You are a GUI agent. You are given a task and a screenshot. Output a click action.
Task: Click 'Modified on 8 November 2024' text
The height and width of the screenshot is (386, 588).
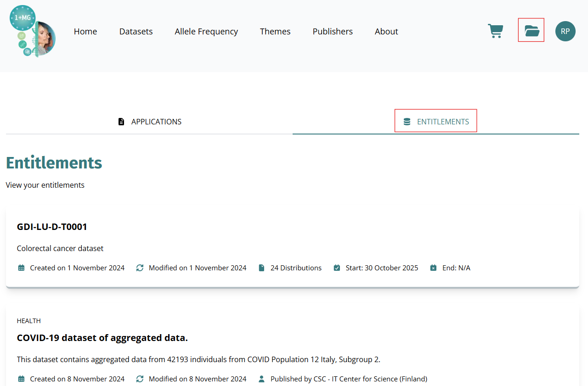click(x=198, y=379)
